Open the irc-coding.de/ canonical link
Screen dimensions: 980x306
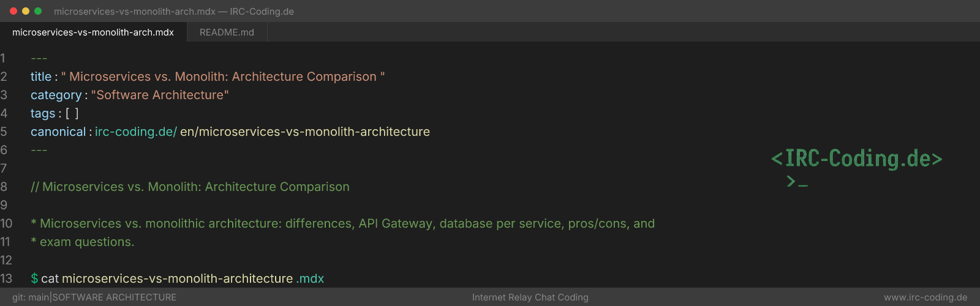pos(136,132)
